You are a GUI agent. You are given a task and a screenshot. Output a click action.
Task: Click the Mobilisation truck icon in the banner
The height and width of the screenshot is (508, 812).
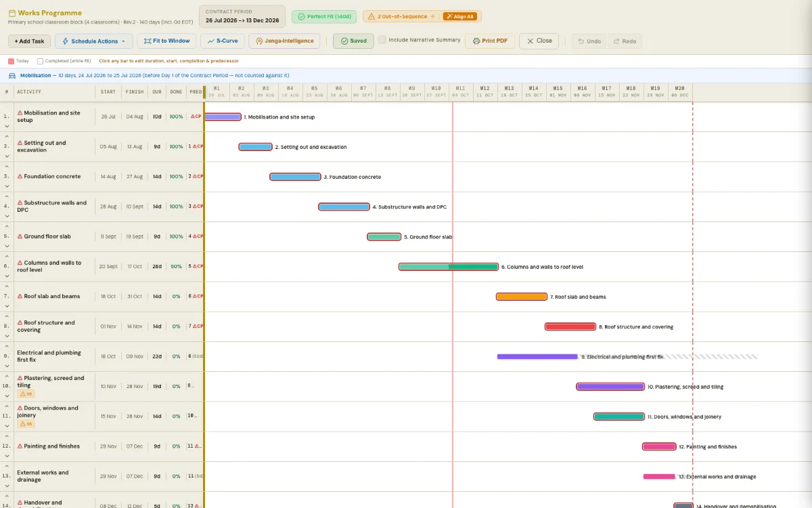tap(12, 76)
